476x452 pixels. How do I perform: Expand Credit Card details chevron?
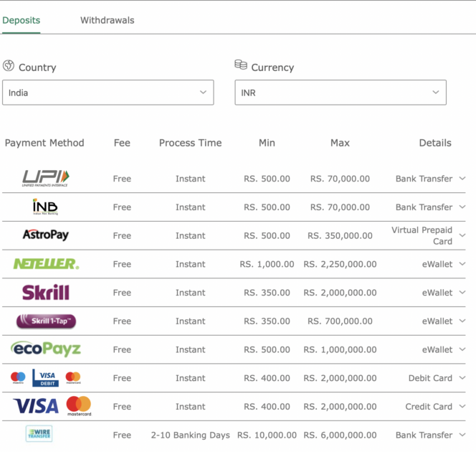(x=462, y=406)
